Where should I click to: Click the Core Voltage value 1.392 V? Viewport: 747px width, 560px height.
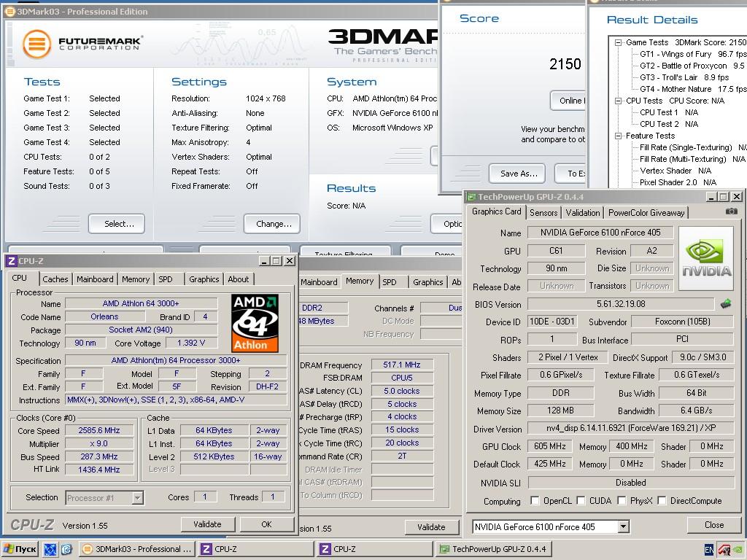click(191, 343)
